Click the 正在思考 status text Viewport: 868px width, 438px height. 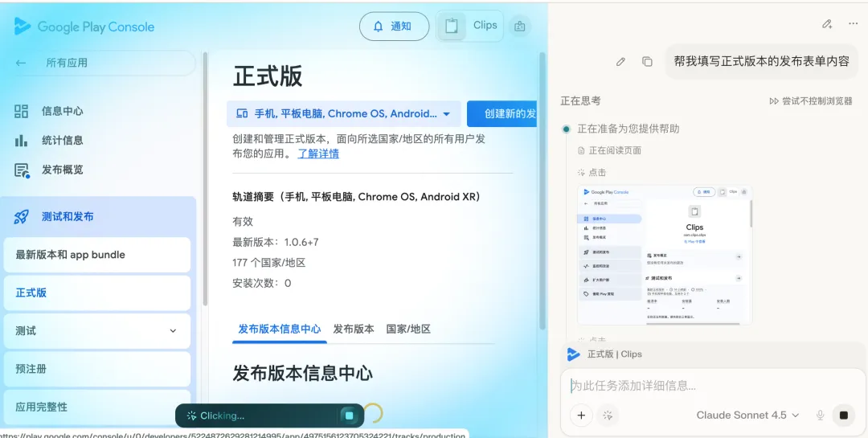(580, 101)
